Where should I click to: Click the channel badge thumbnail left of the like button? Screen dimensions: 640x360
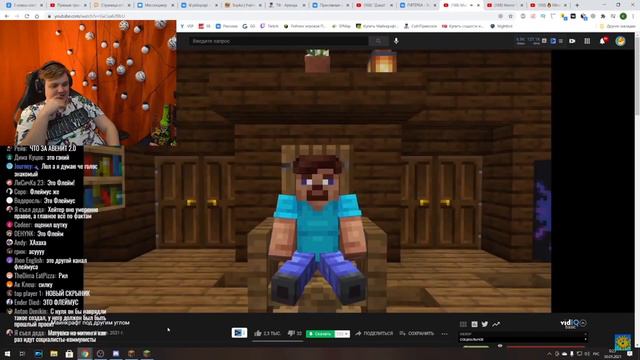(x=239, y=333)
